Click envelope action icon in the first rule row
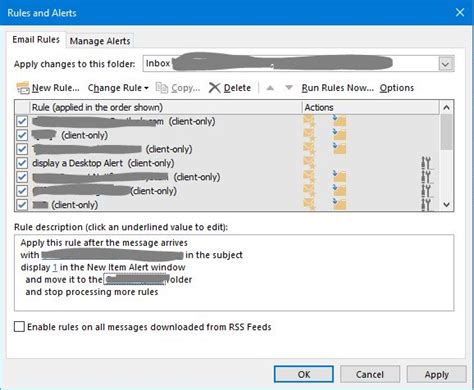 pos(309,121)
